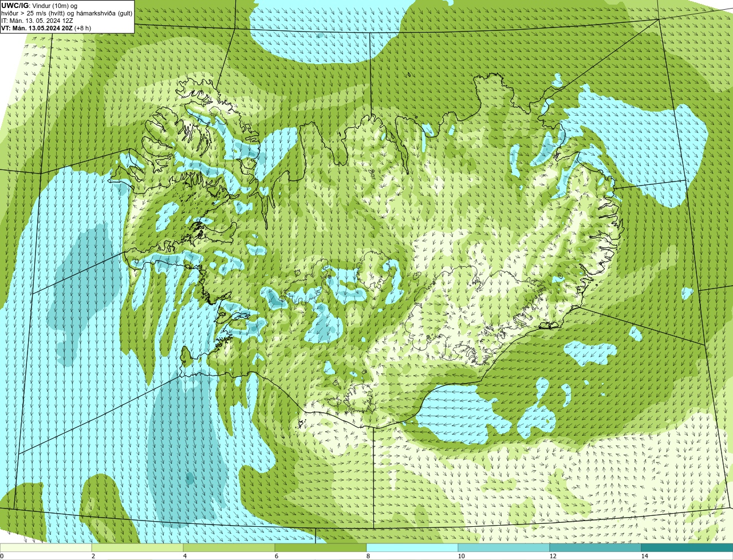The width and height of the screenshot is (733, 560).
Task: Click the 4–6 medium green legend swatch
Action: tap(229, 547)
